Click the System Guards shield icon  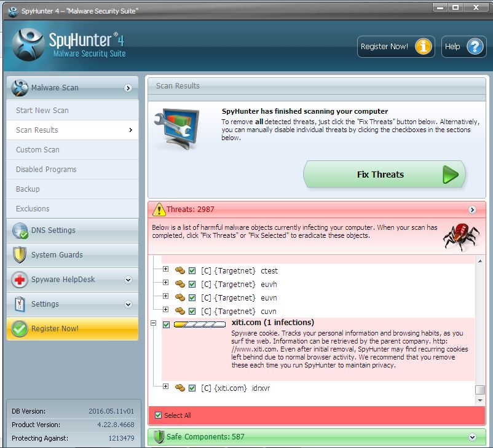(x=20, y=254)
